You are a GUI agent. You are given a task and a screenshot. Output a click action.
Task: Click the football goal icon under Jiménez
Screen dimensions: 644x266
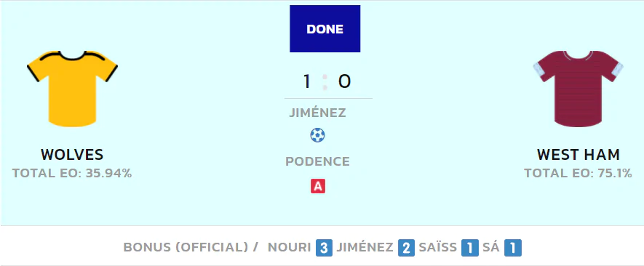coord(317,135)
